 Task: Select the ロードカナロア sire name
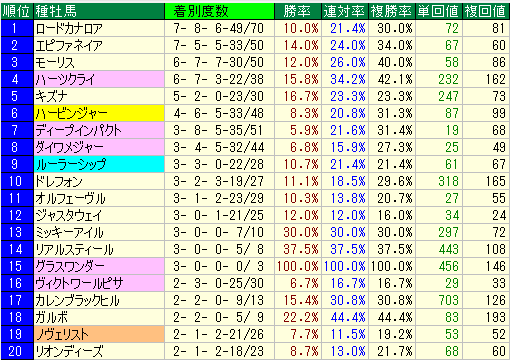[69, 28]
